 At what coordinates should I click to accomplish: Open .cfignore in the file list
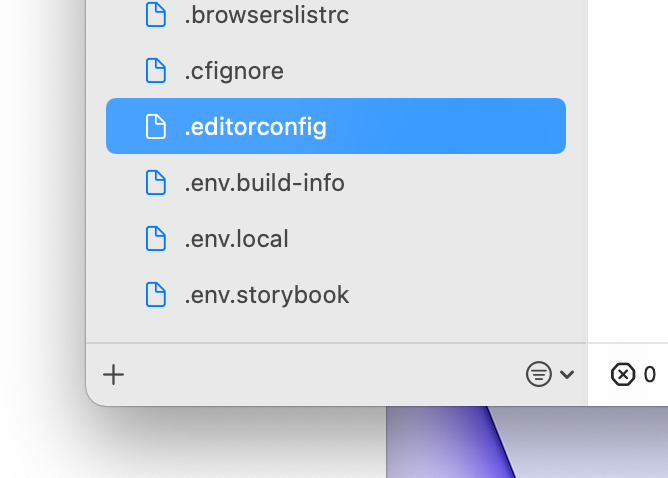click(234, 71)
